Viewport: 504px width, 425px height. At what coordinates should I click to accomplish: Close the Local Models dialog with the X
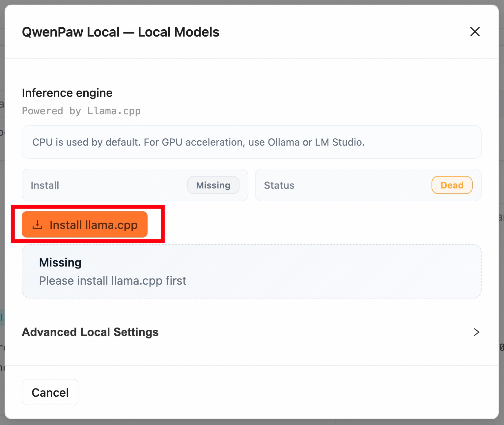(x=475, y=32)
